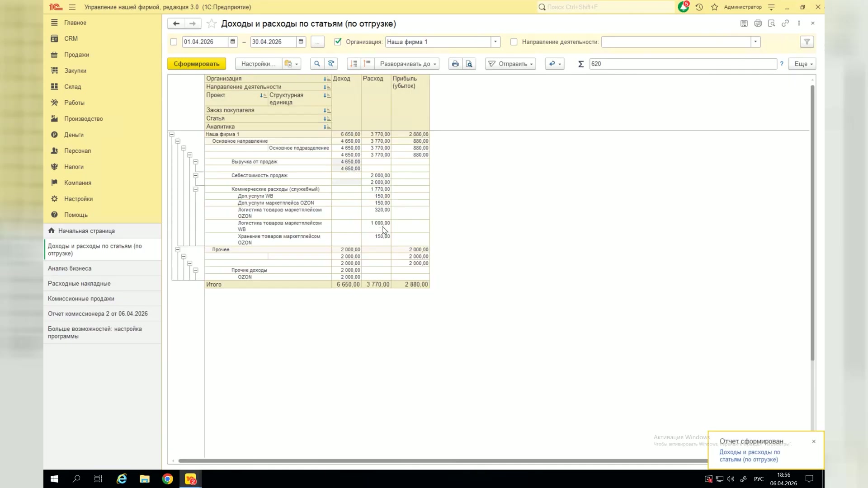Image resolution: width=868 pixels, height=488 pixels.
Task: Click the sigma sum icon
Action: (581, 64)
